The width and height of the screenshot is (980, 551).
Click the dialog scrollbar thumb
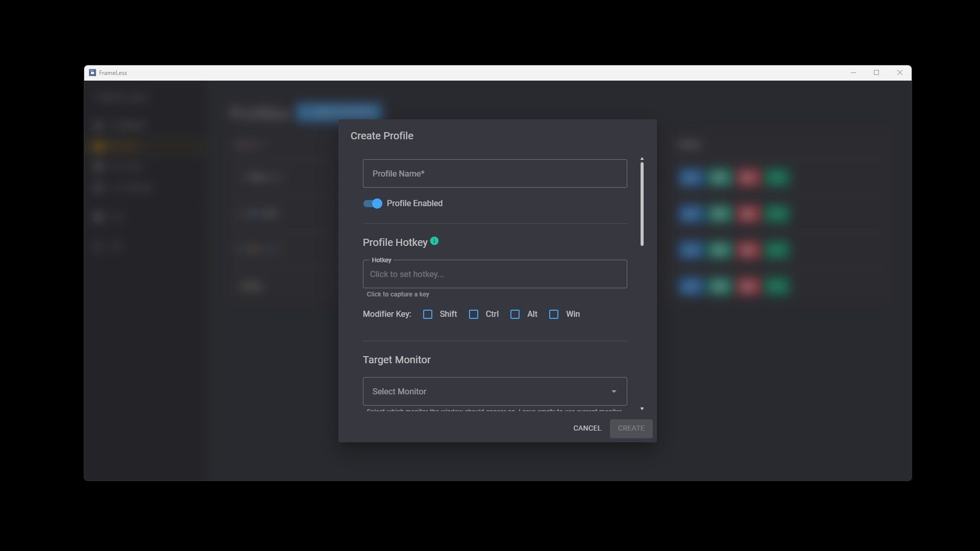[642, 203]
